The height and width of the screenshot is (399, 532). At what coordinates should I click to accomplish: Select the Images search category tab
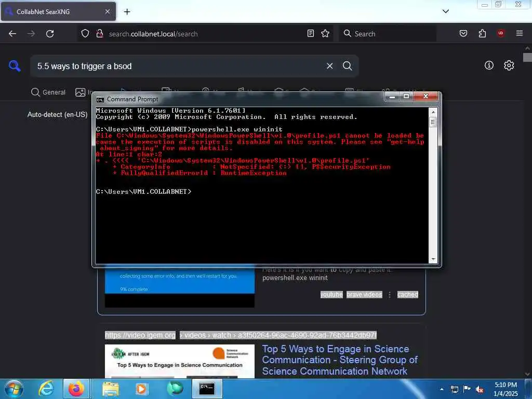[x=84, y=92]
